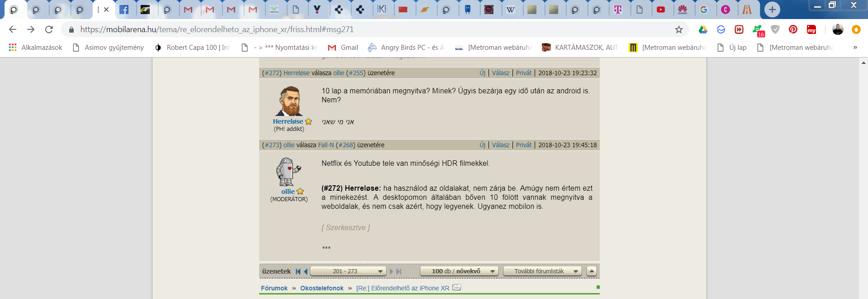This screenshot has height=299, width=868.
Task: Open ollie profile name under avatar
Action: click(288, 192)
